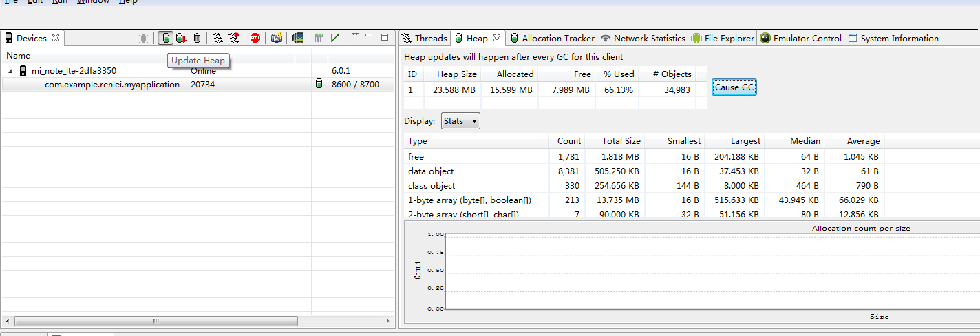Click the 66.13% used value

(619, 90)
